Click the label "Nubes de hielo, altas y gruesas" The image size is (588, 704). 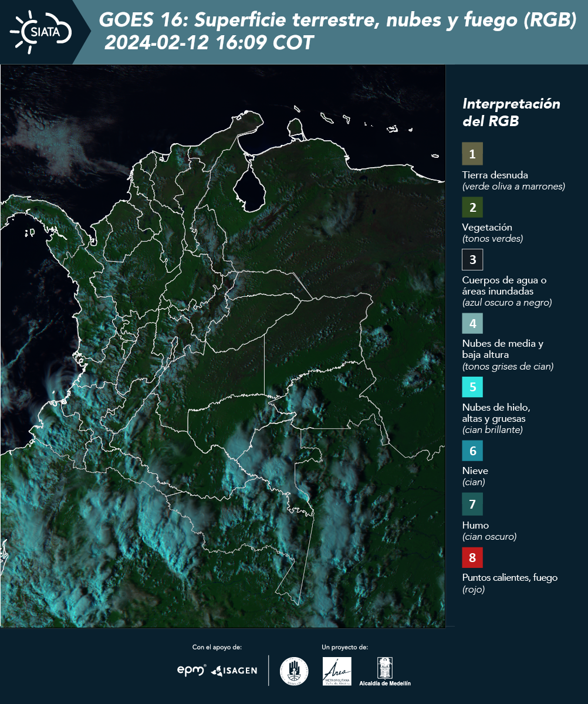[496, 413]
